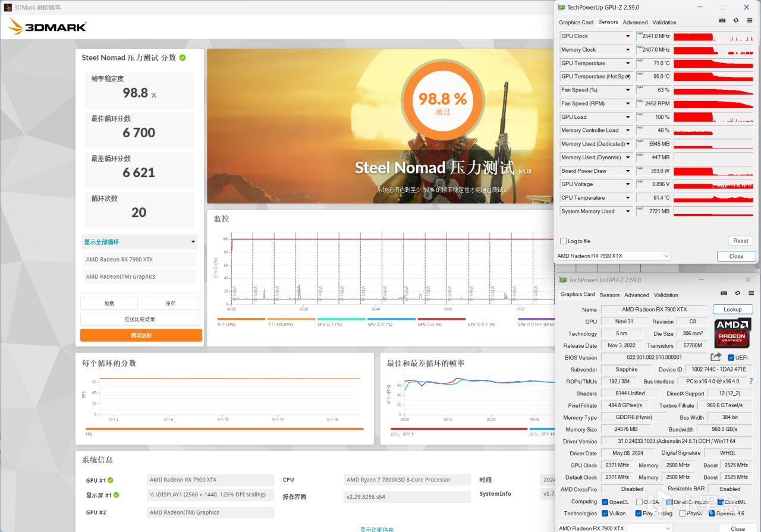Toggle the UEFI checkbox
The image size is (761, 532).
(x=731, y=357)
